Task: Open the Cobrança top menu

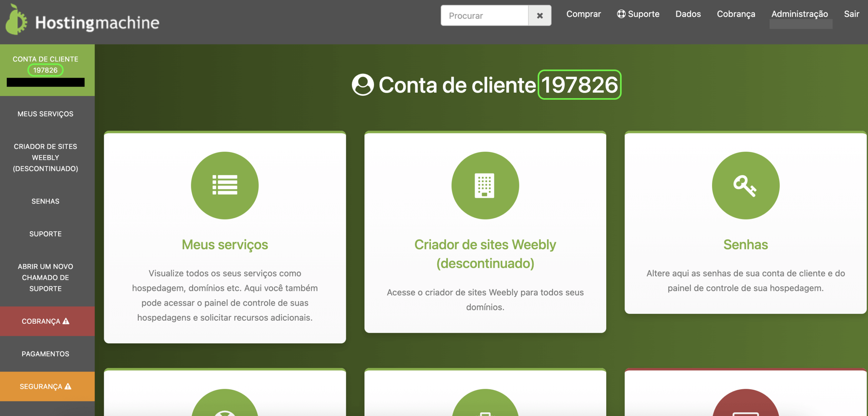Action: 736,14
